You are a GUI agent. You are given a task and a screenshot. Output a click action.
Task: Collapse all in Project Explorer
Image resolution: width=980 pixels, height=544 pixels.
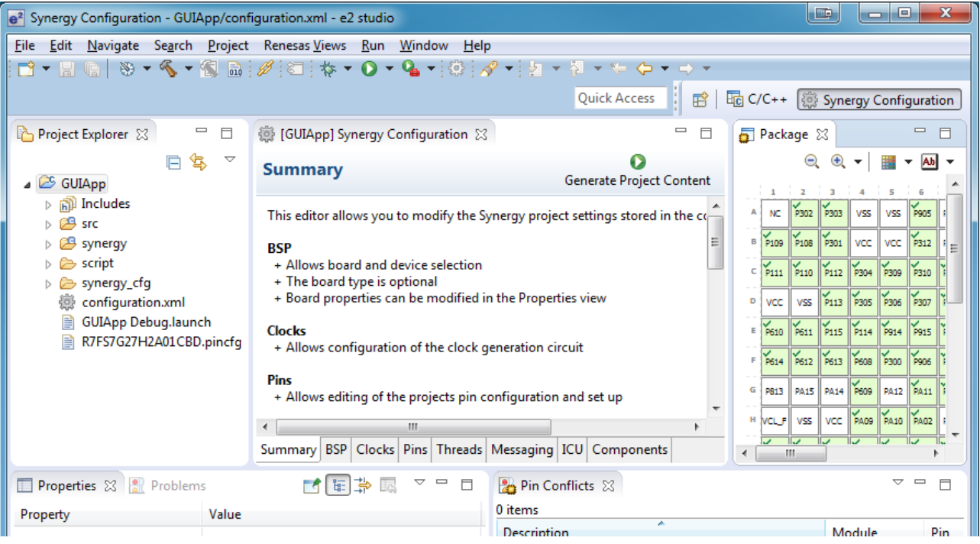[x=174, y=161]
